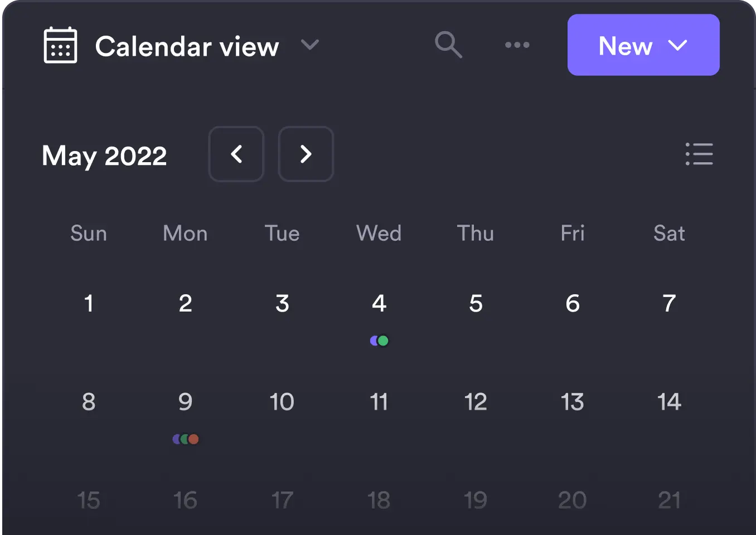Open the more options ellipsis menu
The width and height of the screenshot is (756, 535).
pyautogui.click(x=517, y=45)
